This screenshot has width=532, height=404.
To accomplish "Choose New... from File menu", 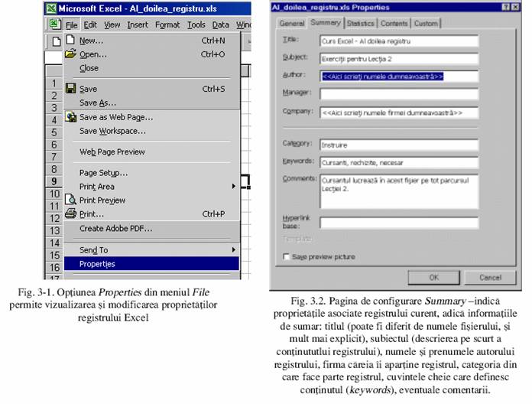I will coord(151,41).
